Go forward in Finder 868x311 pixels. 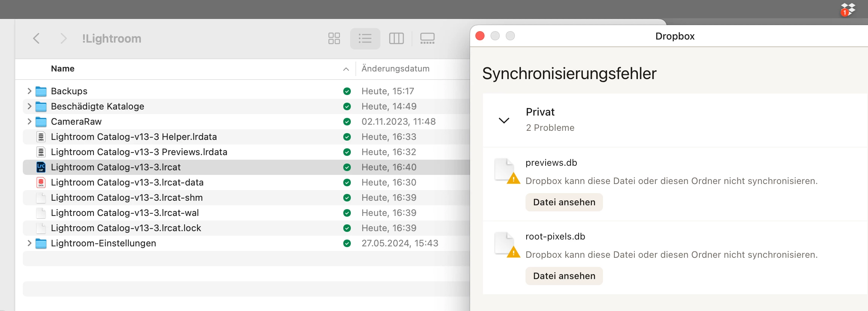pyautogui.click(x=63, y=38)
